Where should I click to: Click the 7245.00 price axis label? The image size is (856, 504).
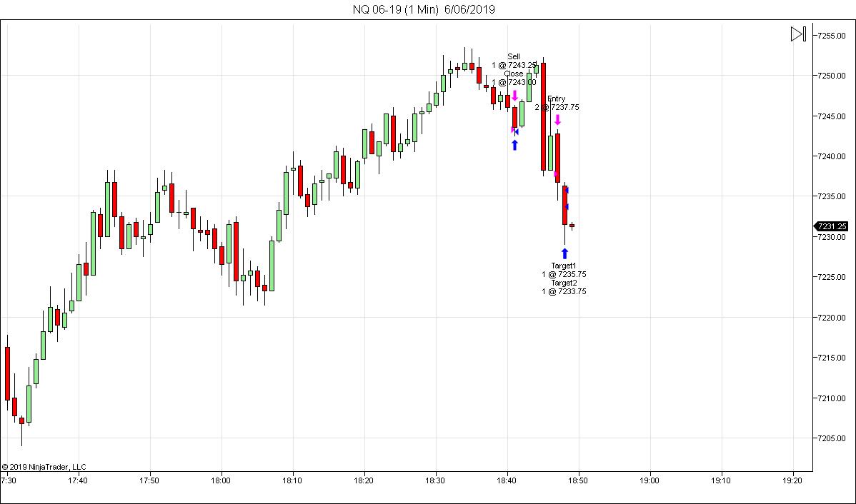click(x=831, y=116)
